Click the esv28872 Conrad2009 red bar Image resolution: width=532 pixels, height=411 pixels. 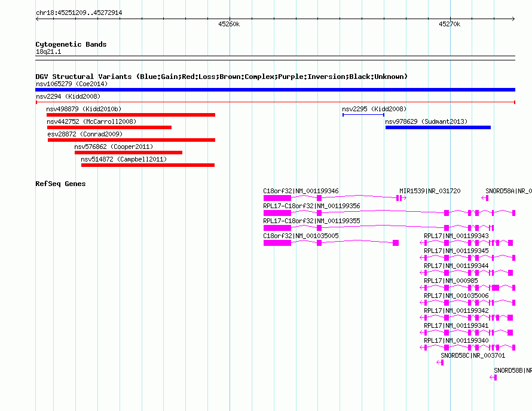[132, 140]
